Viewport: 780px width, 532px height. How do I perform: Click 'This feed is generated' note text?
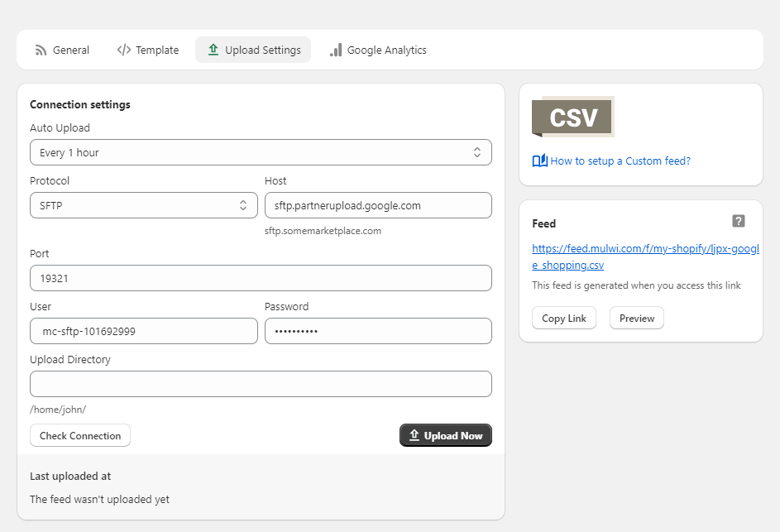tap(636, 285)
